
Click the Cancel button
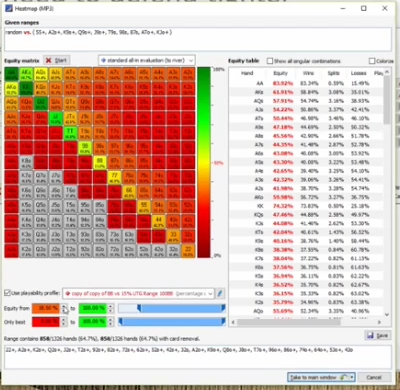[374, 377]
